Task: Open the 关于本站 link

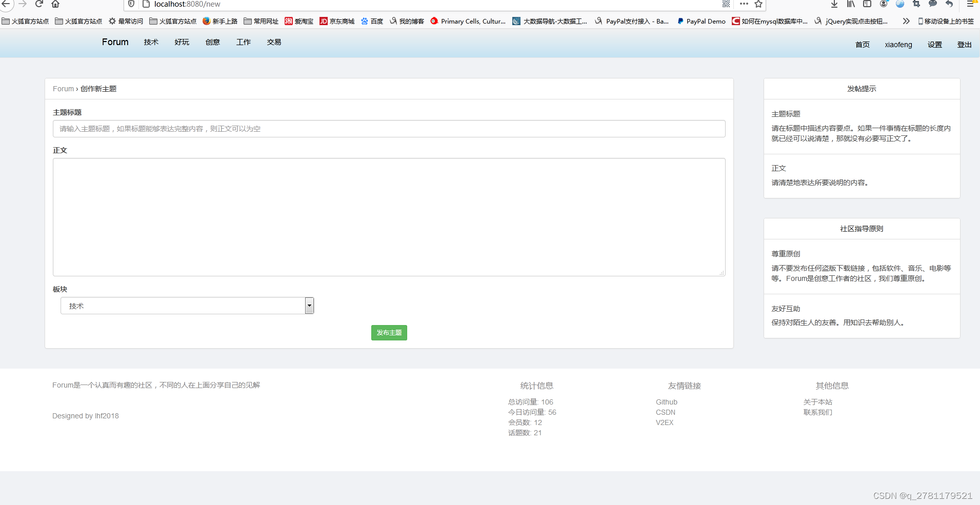Action: (818, 402)
